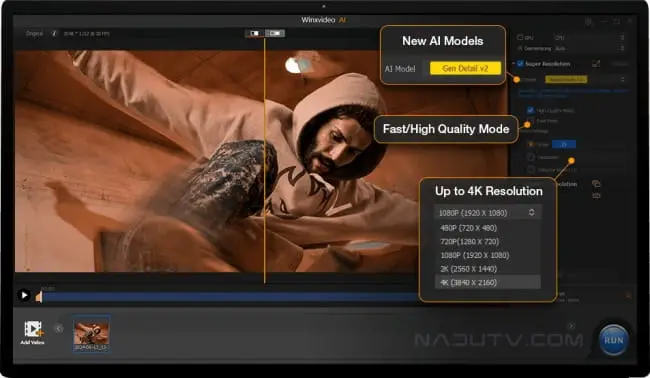Toggle the Super Resolution checkbox
This screenshot has width=650, height=378.
pos(520,64)
